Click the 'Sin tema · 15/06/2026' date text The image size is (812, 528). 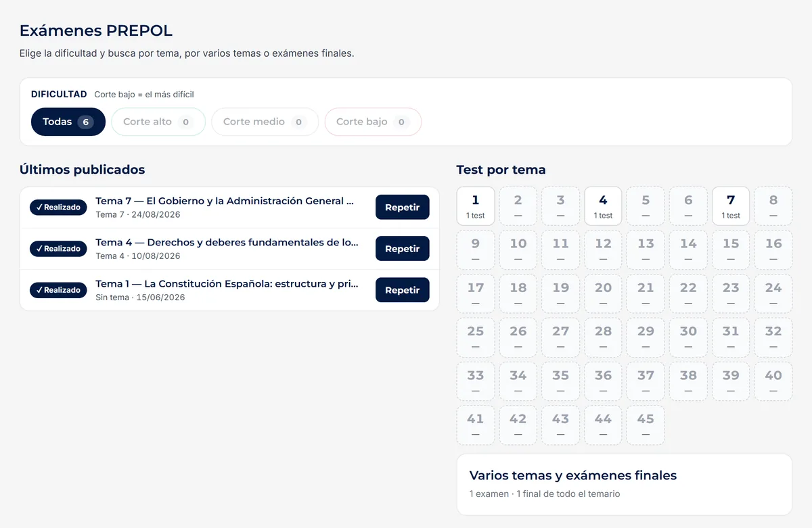click(x=140, y=297)
